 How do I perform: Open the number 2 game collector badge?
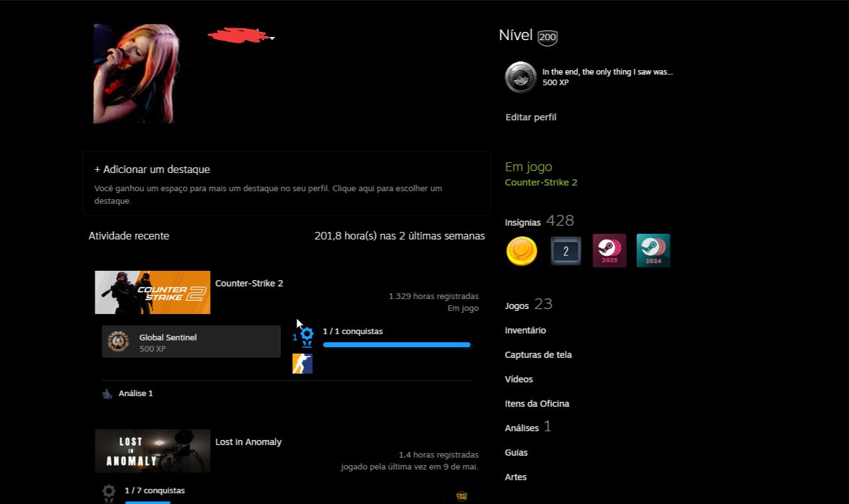point(566,251)
